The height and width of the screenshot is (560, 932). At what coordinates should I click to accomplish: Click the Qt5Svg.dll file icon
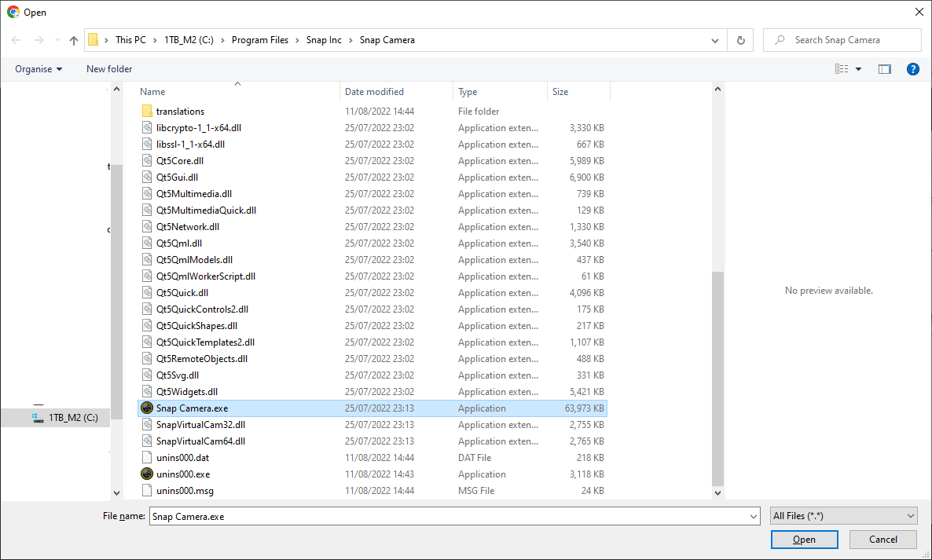pos(147,375)
